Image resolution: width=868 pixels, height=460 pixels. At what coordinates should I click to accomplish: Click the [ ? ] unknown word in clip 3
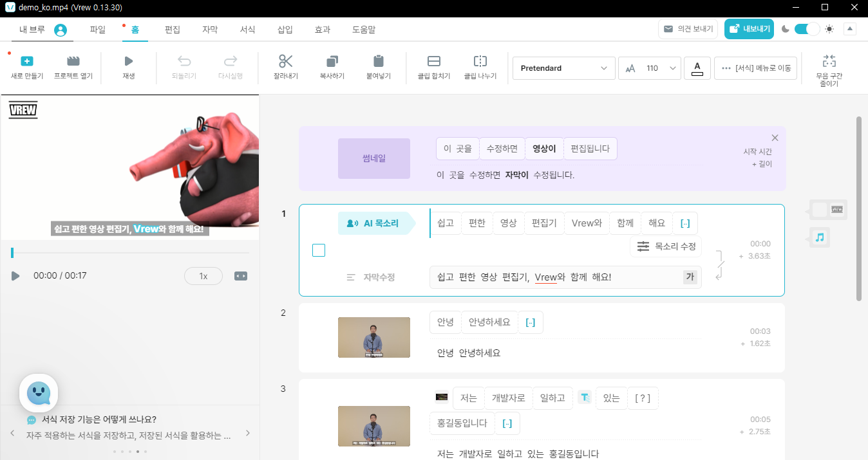click(x=643, y=398)
